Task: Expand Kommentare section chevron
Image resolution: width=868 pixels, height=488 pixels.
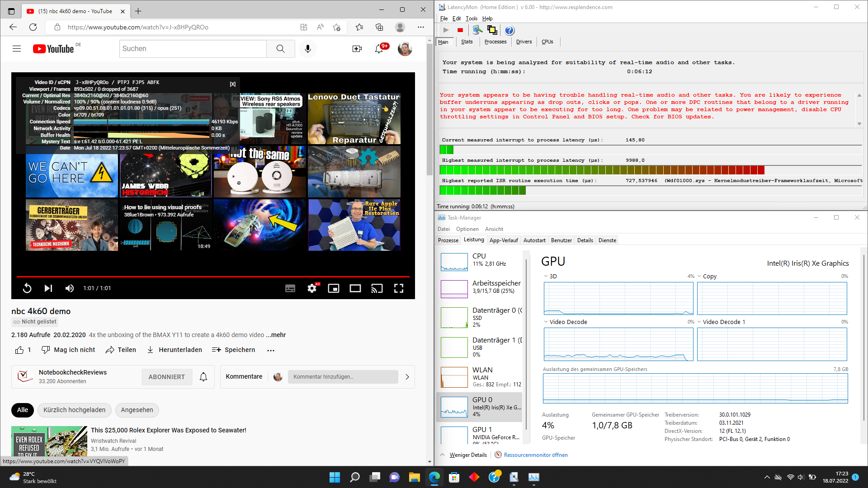Action: 407,377
